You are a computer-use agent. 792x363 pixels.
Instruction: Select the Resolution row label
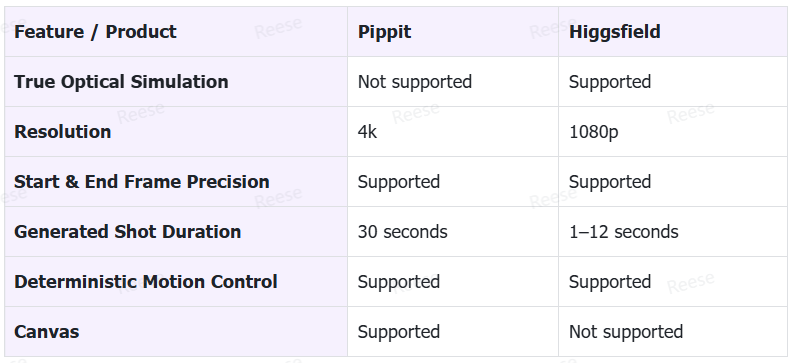coord(63,132)
